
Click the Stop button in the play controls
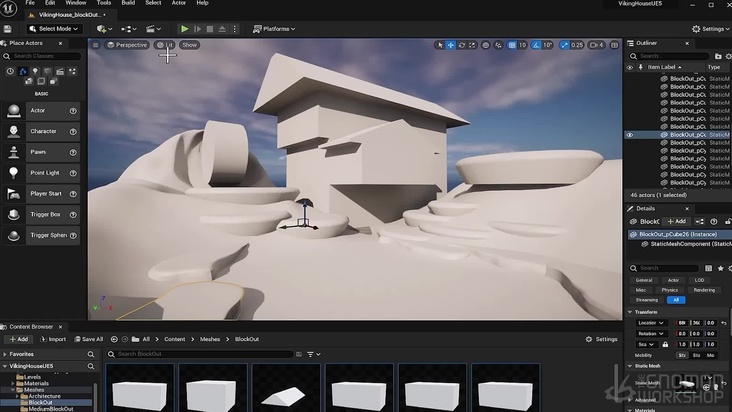(x=210, y=29)
